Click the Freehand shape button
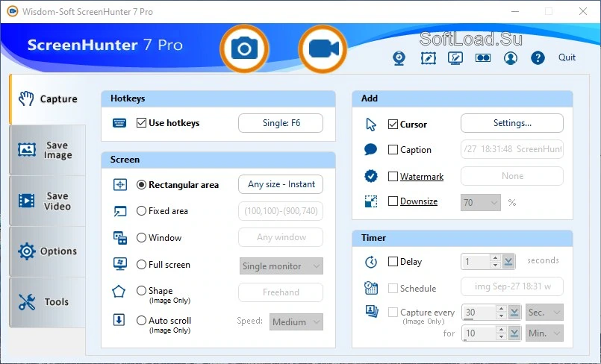This screenshot has width=601, height=364. click(x=281, y=292)
